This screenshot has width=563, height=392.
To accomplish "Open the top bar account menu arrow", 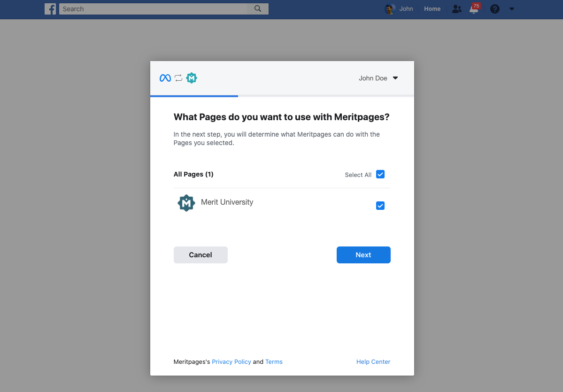I will pos(512,9).
